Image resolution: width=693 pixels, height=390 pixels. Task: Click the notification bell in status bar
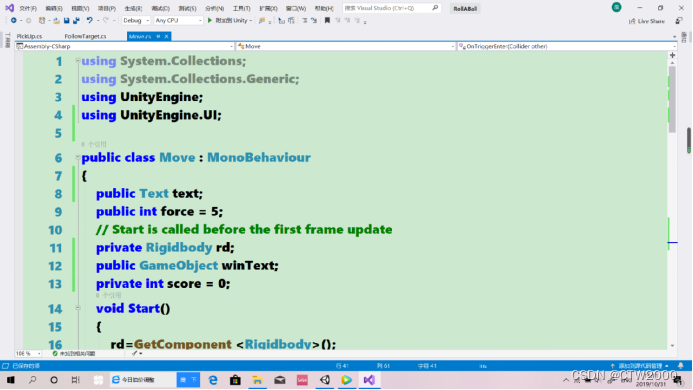coord(681,366)
